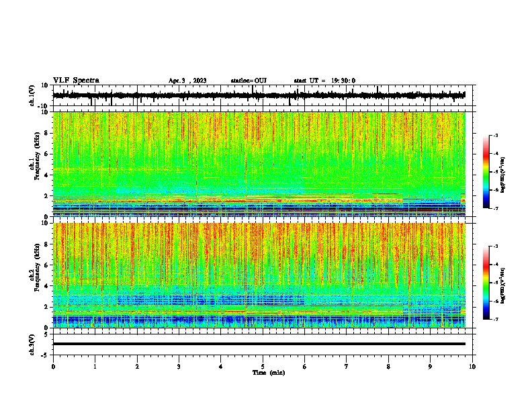Click the "-3" label on ch.1 color bar

pyautogui.click(x=496, y=135)
